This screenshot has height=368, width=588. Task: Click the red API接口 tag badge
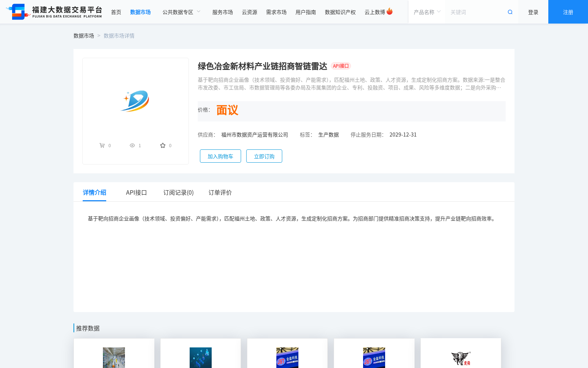tap(341, 66)
